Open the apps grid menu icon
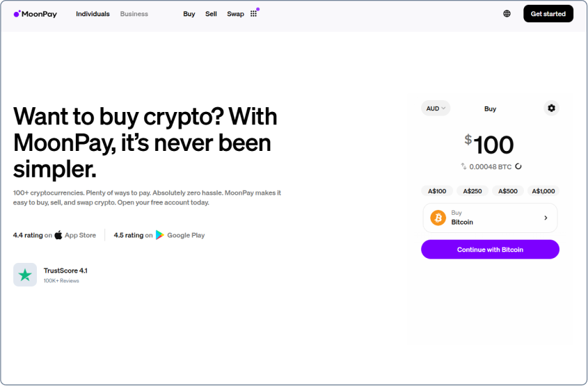The image size is (588, 386). pyautogui.click(x=253, y=14)
